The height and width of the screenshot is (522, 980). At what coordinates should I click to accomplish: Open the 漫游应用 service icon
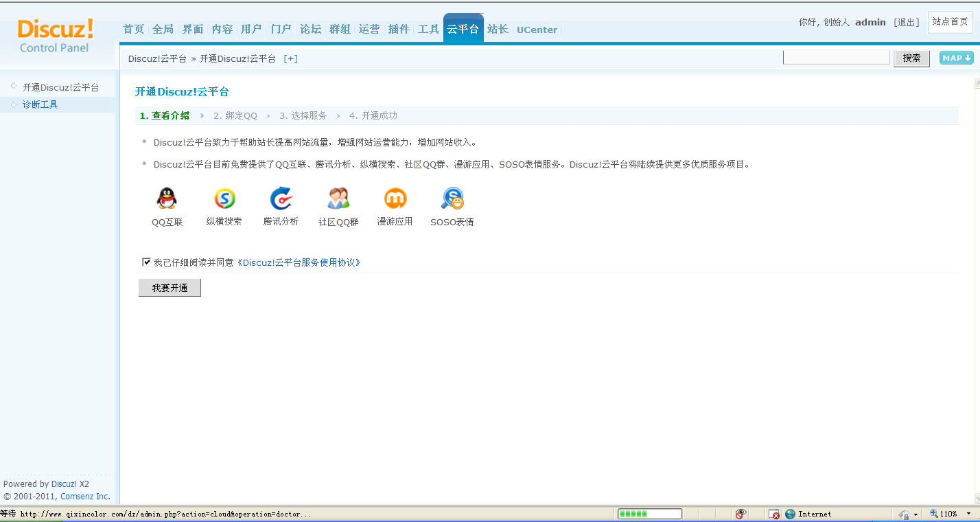[x=395, y=199]
